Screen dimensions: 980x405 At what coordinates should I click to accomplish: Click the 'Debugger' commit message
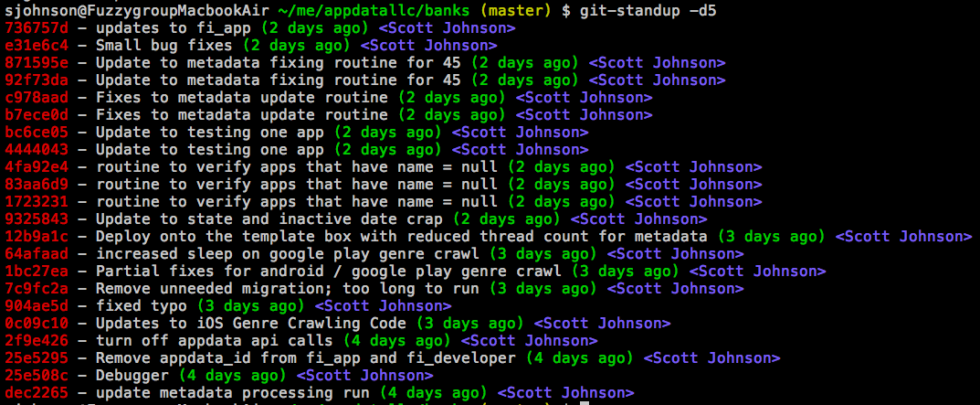click(132, 376)
